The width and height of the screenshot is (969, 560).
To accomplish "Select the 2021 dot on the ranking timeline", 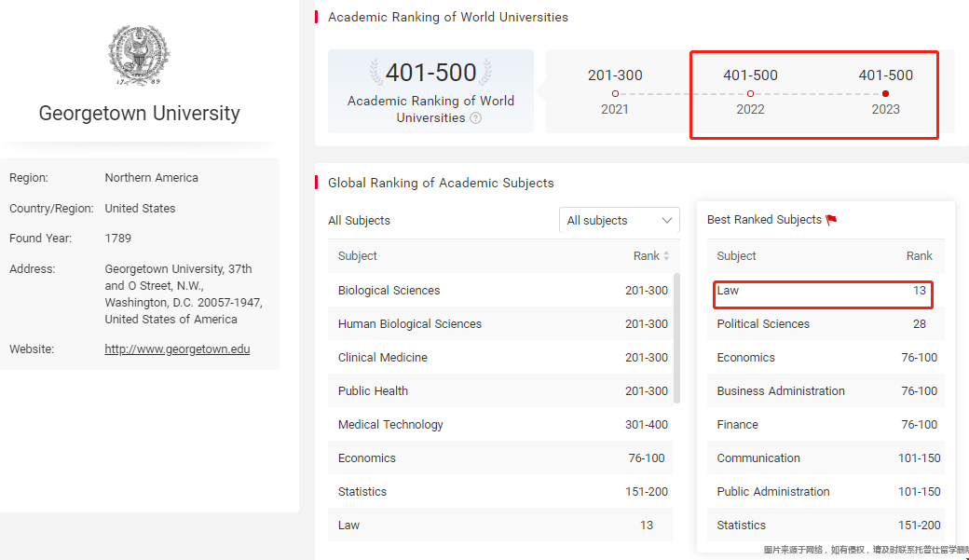I will (x=615, y=94).
